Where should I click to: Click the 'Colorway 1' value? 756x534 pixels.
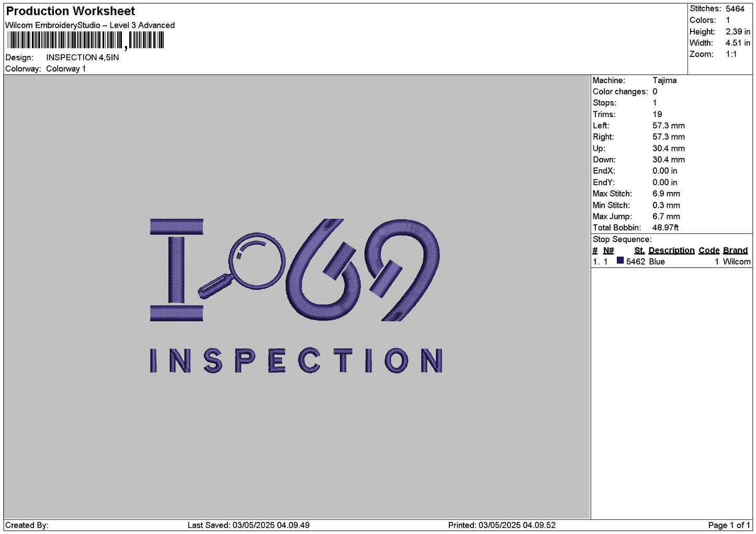pos(66,69)
